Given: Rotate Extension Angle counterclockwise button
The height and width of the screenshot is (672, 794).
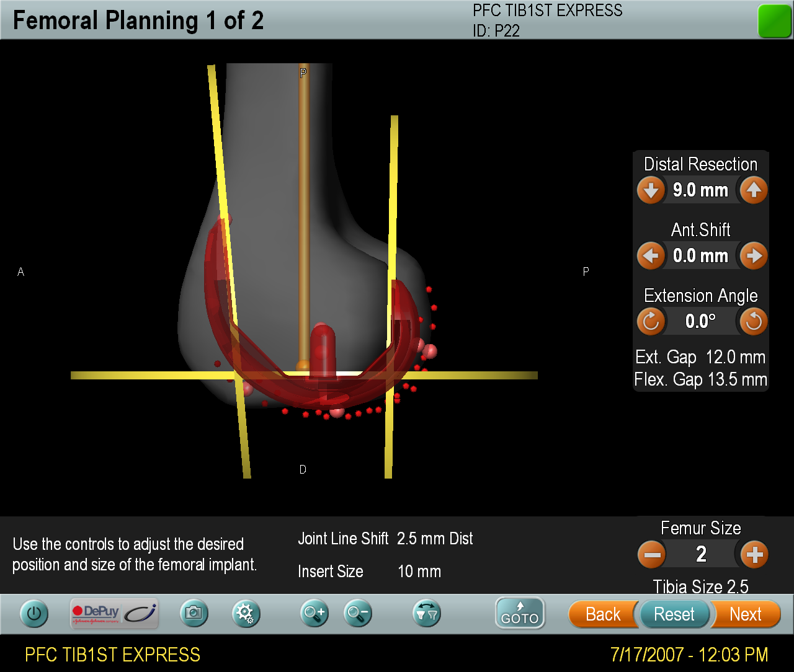Looking at the screenshot, I should (754, 321).
